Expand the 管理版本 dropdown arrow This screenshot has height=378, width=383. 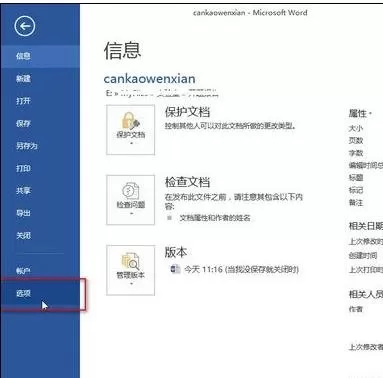(x=131, y=284)
